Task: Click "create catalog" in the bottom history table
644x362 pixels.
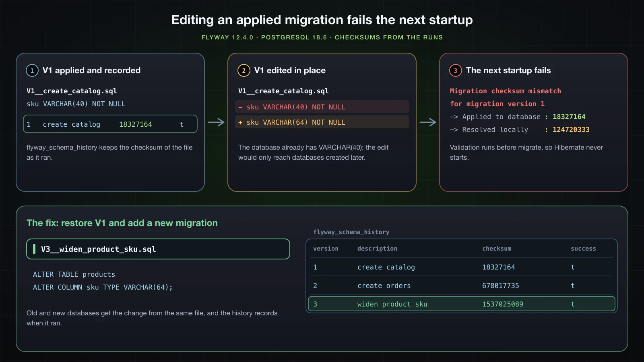Action: point(386,267)
